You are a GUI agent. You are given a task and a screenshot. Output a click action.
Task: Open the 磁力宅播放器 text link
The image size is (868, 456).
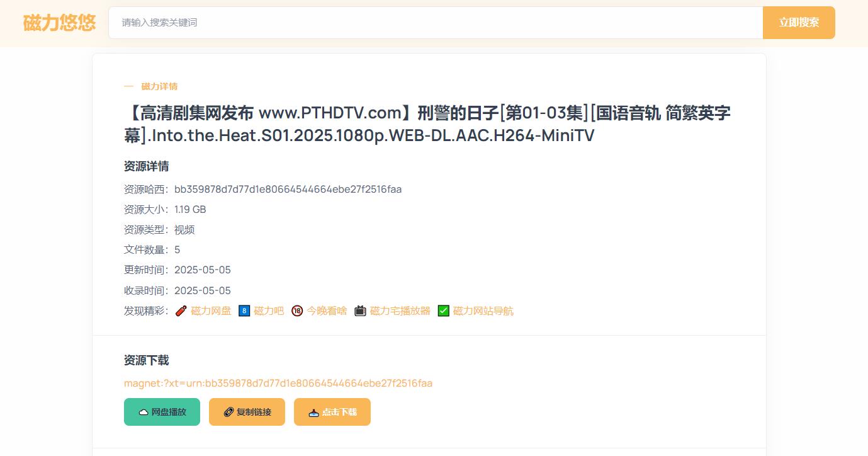coord(400,311)
